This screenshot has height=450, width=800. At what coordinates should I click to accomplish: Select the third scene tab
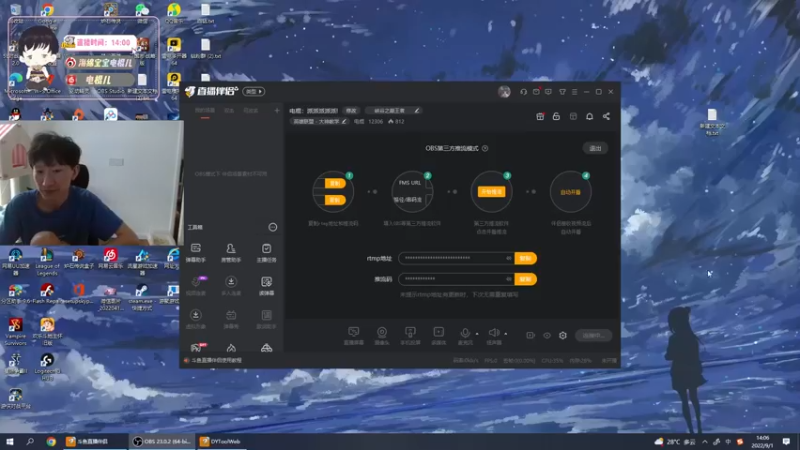coord(251,111)
